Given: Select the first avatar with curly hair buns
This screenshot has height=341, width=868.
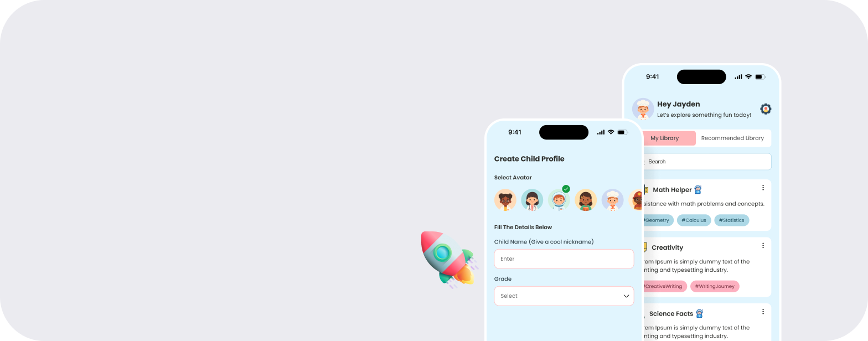Looking at the screenshot, I should (x=505, y=200).
